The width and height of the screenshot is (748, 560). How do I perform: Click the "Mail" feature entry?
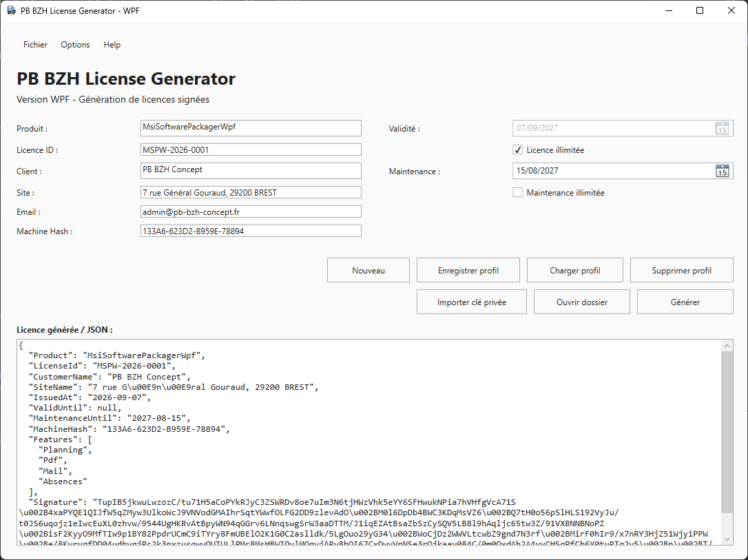pos(55,471)
